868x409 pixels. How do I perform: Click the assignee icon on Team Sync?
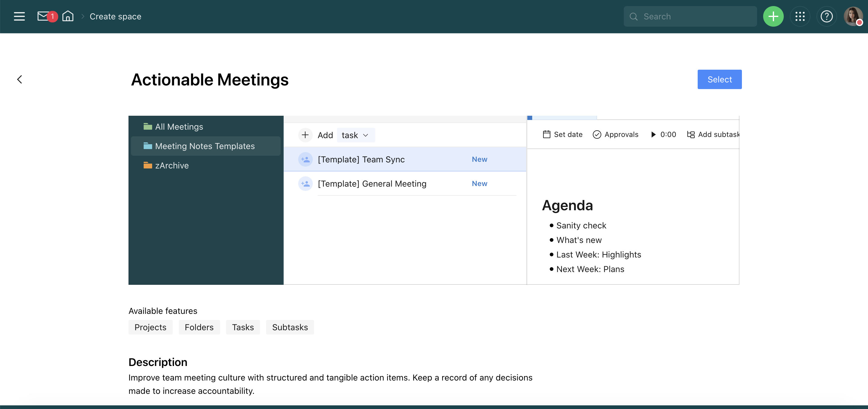[305, 159]
